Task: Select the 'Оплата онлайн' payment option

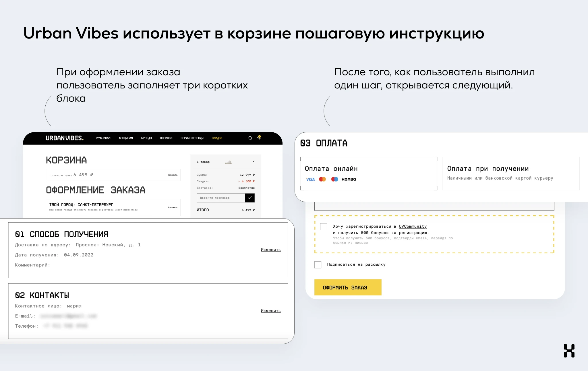Action: (369, 173)
